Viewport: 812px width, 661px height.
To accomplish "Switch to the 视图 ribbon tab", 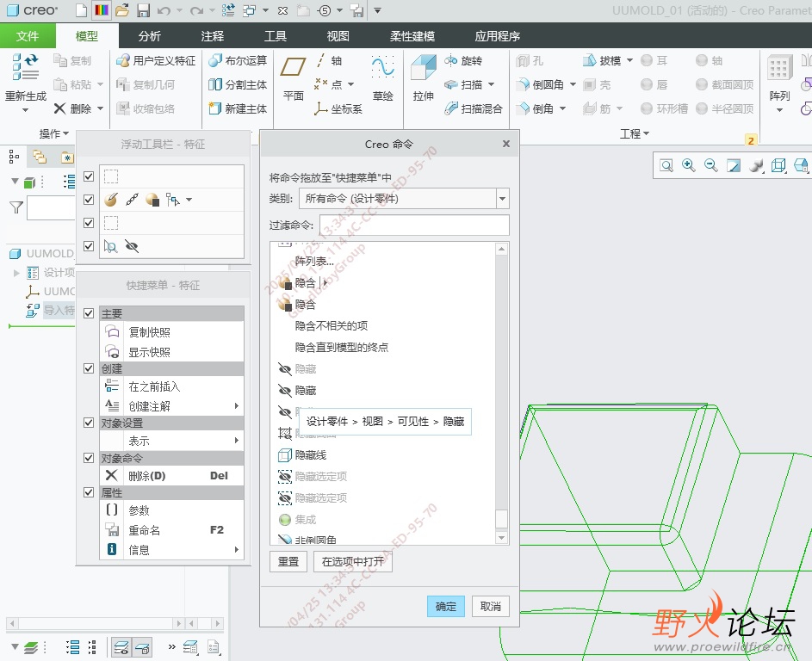I will (338, 36).
